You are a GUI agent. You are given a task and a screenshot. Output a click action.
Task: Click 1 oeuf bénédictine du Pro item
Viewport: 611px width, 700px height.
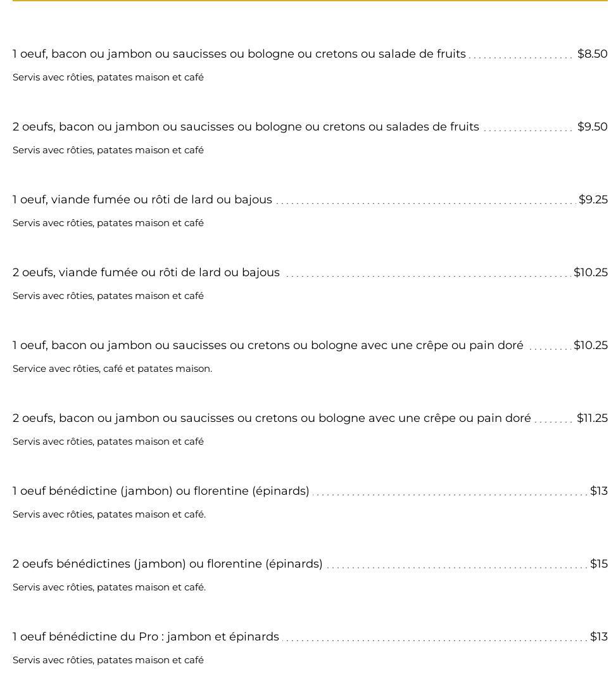(x=146, y=637)
